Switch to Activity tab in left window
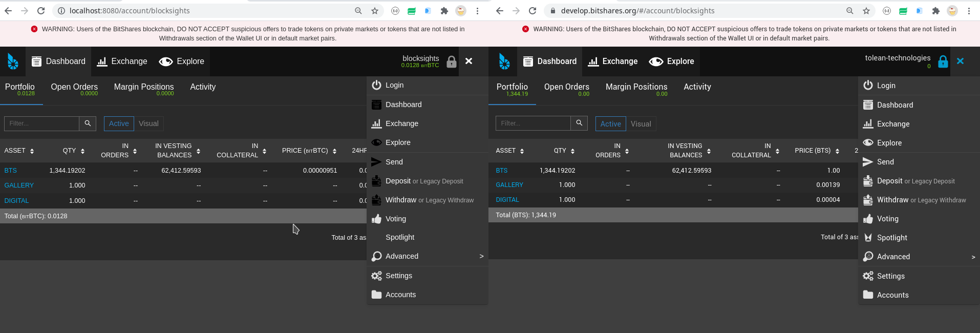This screenshot has width=980, height=333. [x=203, y=87]
